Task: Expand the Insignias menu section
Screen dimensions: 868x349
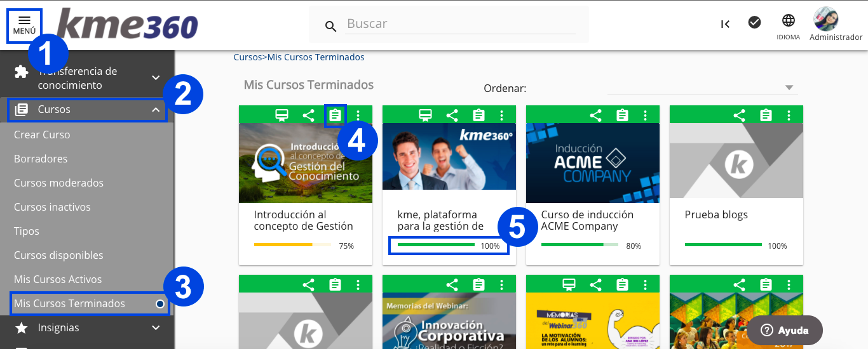Action: pyautogui.click(x=87, y=328)
